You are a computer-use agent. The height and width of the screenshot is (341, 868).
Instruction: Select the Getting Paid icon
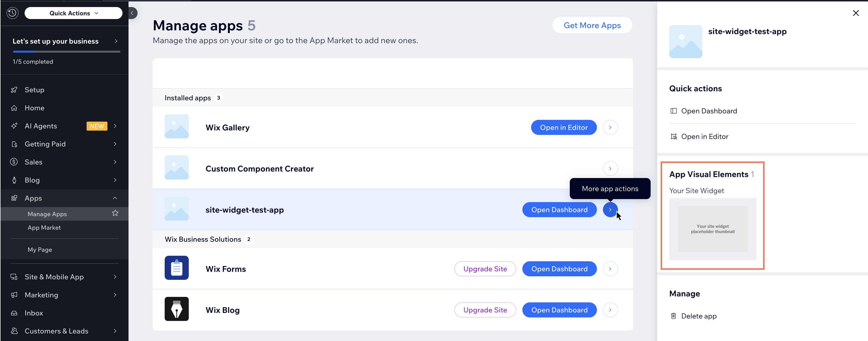point(14,144)
